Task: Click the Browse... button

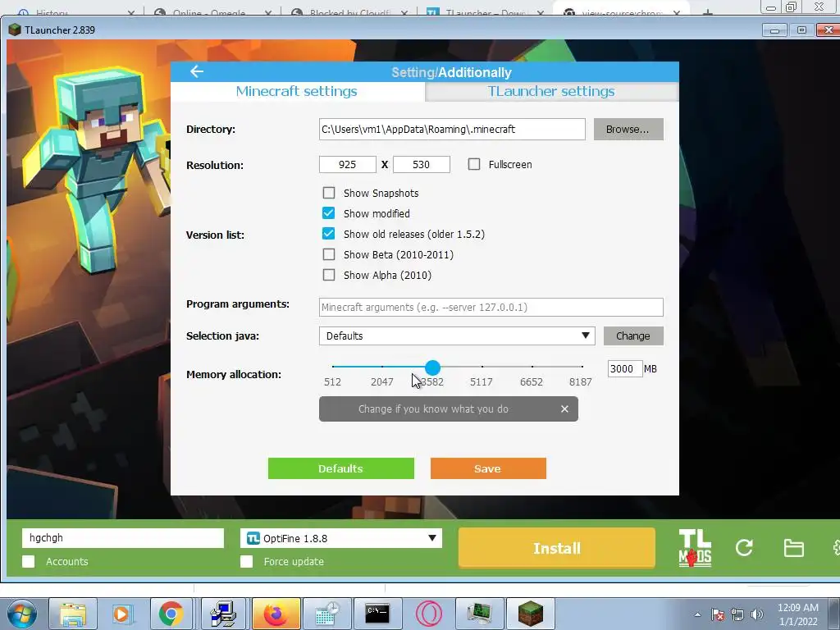Action: [x=628, y=129]
